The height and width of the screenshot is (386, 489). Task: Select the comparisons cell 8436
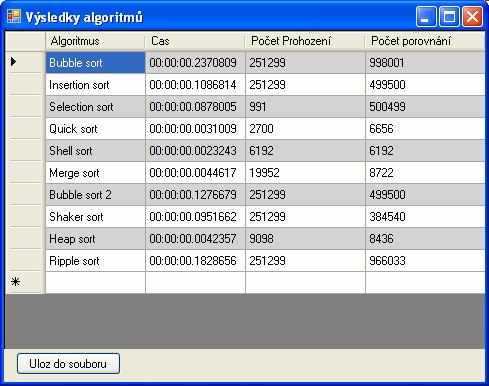(425, 239)
